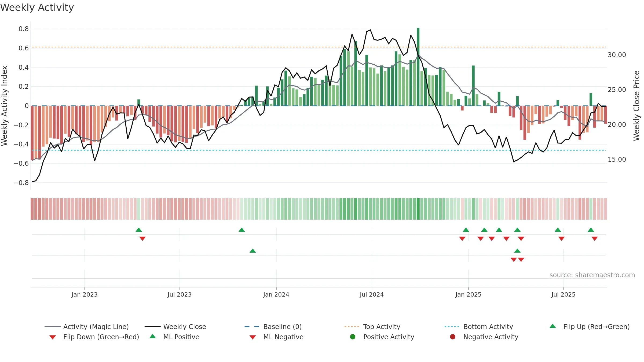Viewport: 644px width, 362px height.
Task: Toggle the Weekly Close legend entry
Action: [x=175, y=327]
